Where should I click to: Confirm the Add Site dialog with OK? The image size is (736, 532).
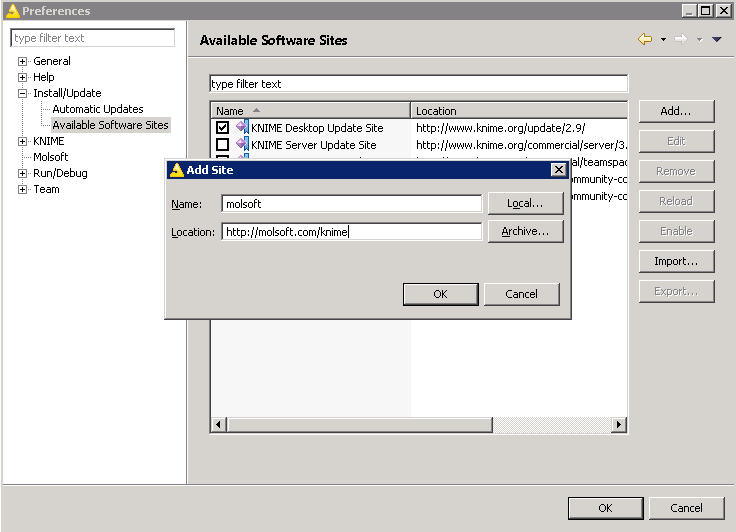click(x=440, y=294)
